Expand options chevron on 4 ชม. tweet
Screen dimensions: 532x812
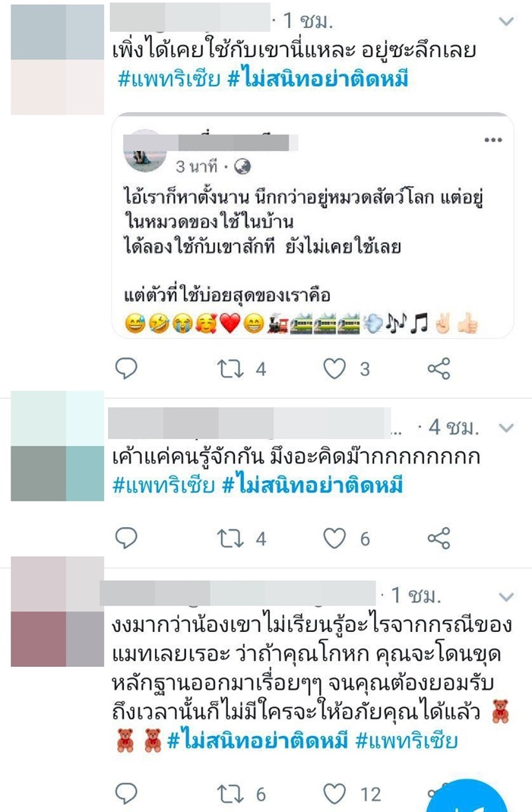505,428
